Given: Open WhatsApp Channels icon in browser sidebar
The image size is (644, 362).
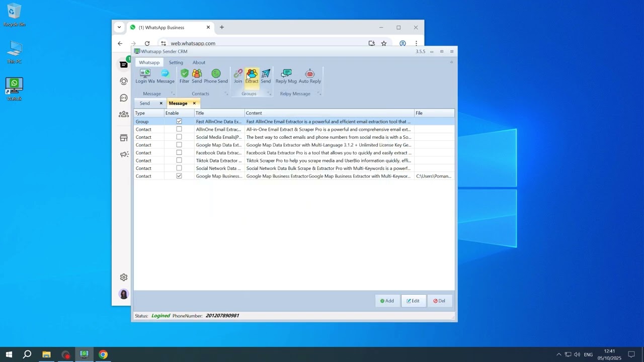Looking at the screenshot, I should point(124,98).
